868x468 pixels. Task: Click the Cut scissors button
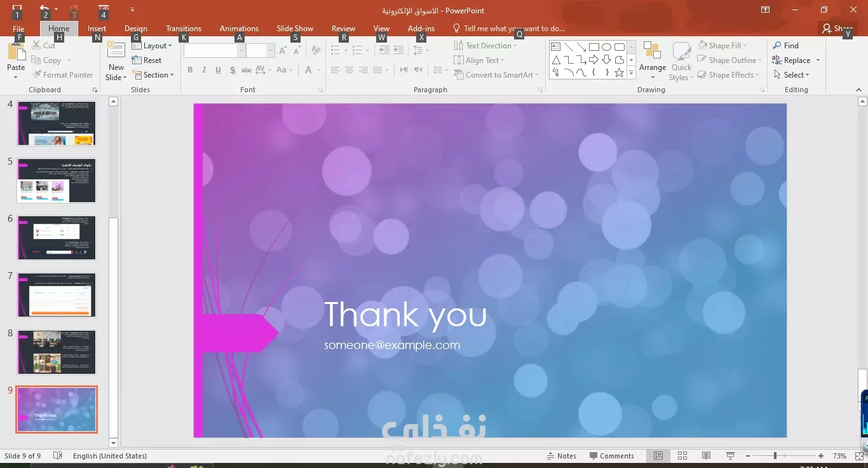44,46
